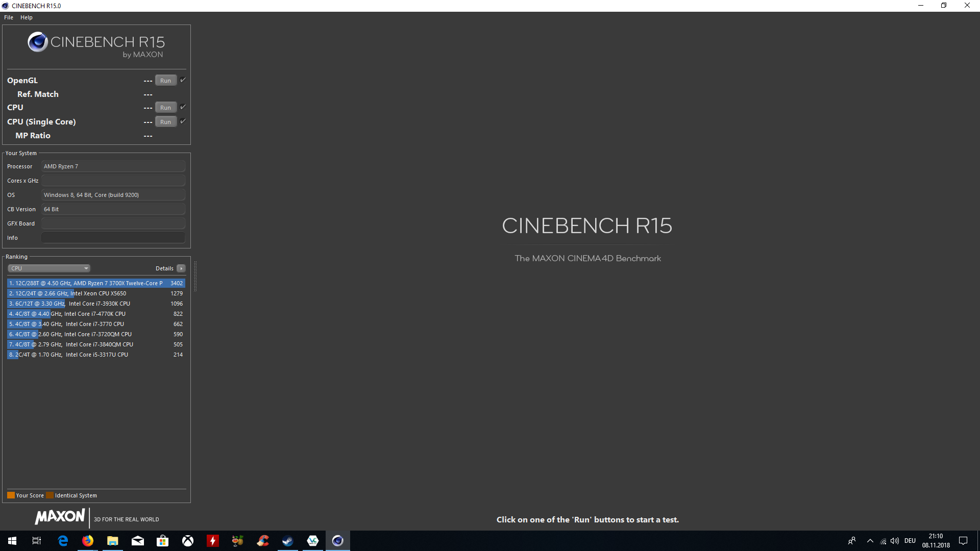980x551 pixels.
Task: Click the orange Your Score swatch
Action: tap(11, 495)
